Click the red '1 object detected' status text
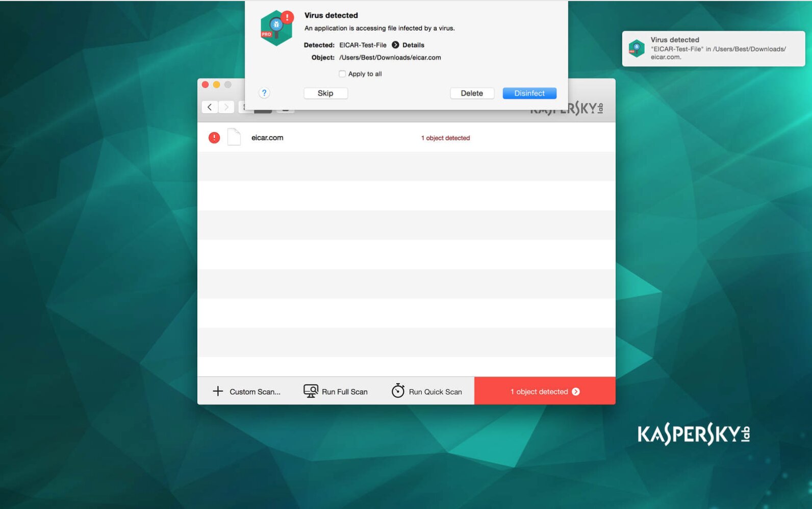 (x=445, y=138)
